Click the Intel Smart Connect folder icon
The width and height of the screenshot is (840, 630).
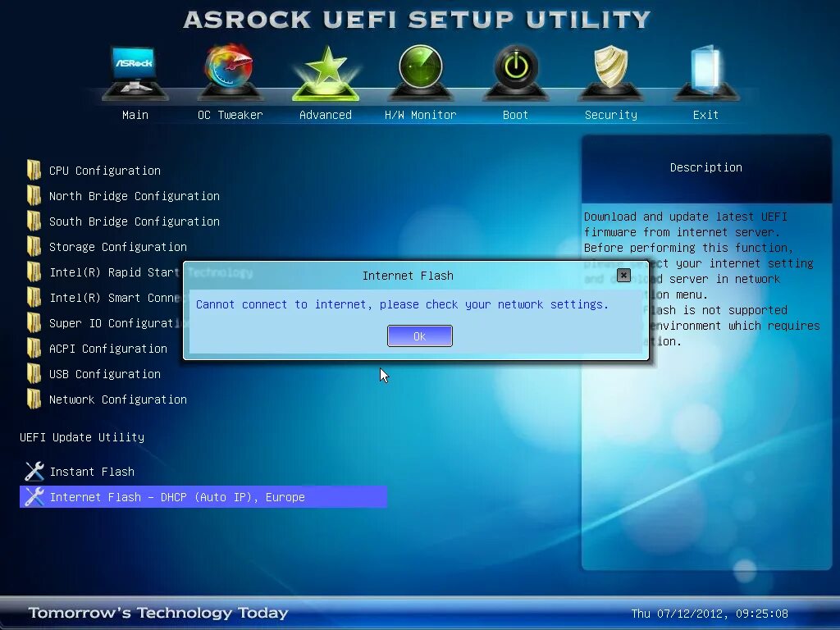[x=34, y=297]
